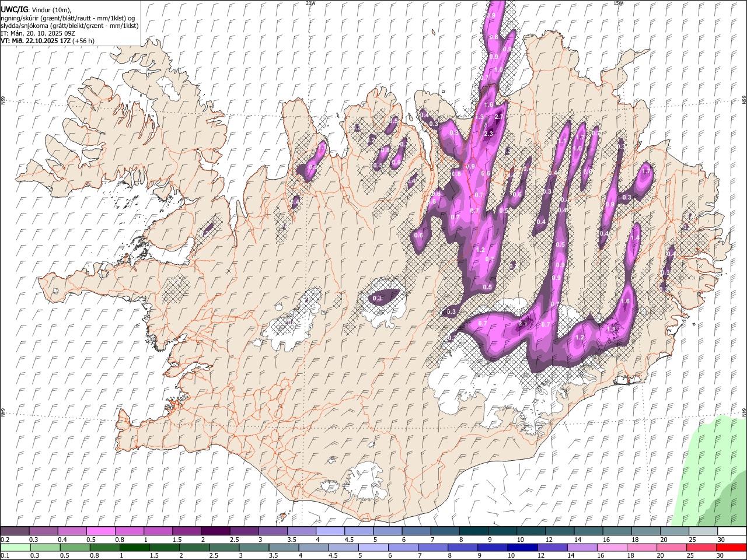Click the '20W' longitude label

(310, 3)
